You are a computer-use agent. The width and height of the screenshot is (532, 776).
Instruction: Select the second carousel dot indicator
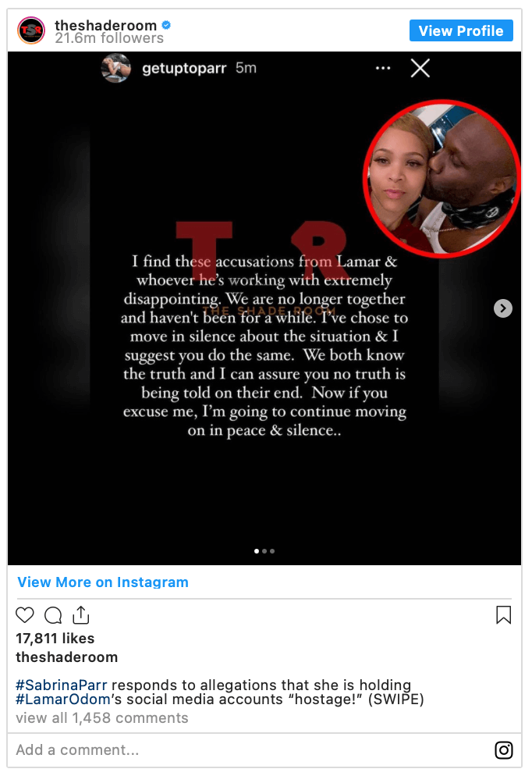(264, 551)
